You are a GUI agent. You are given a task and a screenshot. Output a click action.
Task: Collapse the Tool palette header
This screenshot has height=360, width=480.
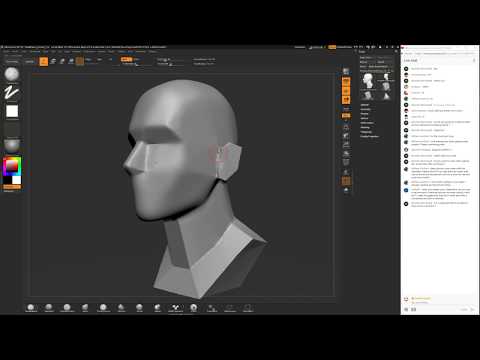click(x=362, y=52)
